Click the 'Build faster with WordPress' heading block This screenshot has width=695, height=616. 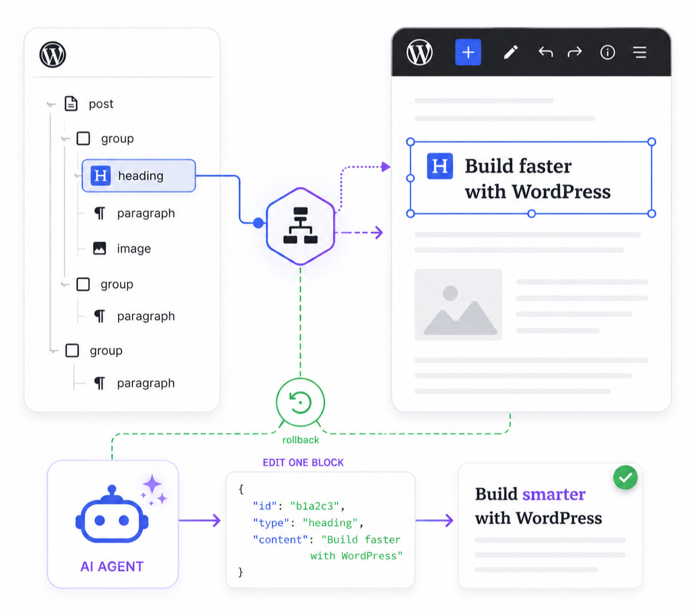(x=531, y=178)
